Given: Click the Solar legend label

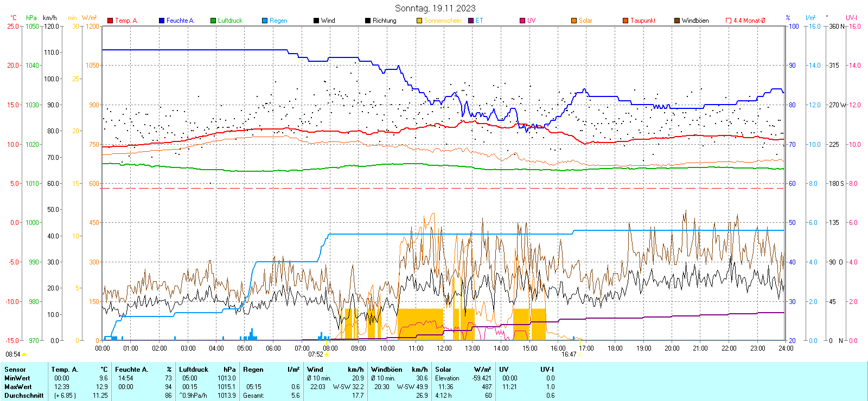Looking at the screenshot, I should tap(585, 21).
